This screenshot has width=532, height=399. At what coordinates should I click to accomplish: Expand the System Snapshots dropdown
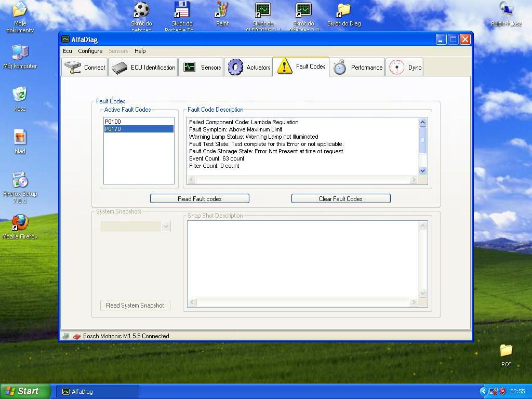point(166,227)
